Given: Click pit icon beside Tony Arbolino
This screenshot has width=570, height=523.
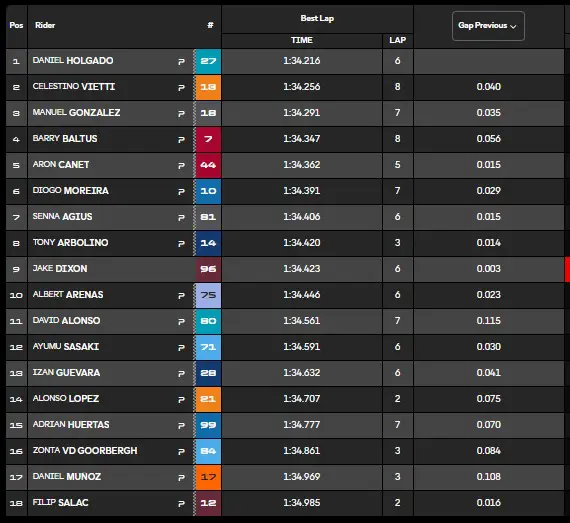Looking at the screenshot, I should click(181, 244).
